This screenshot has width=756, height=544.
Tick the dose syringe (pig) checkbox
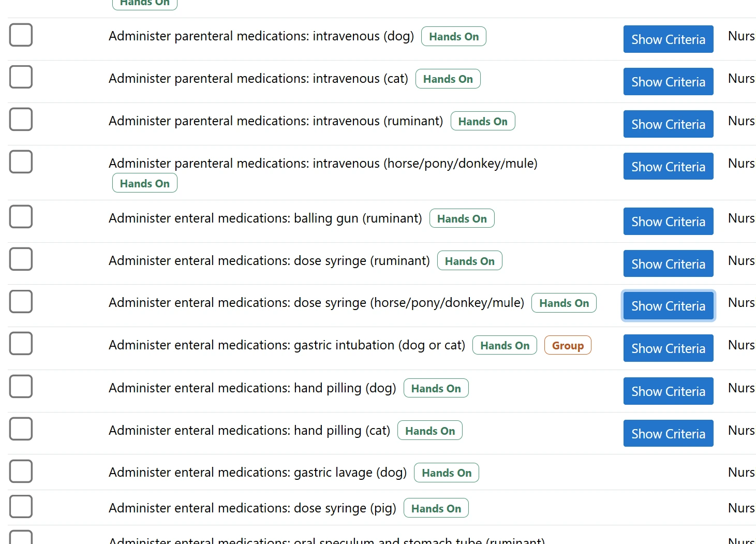21,507
